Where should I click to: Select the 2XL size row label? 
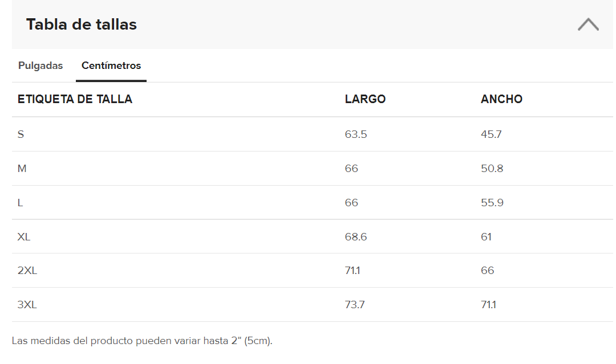(x=27, y=271)
